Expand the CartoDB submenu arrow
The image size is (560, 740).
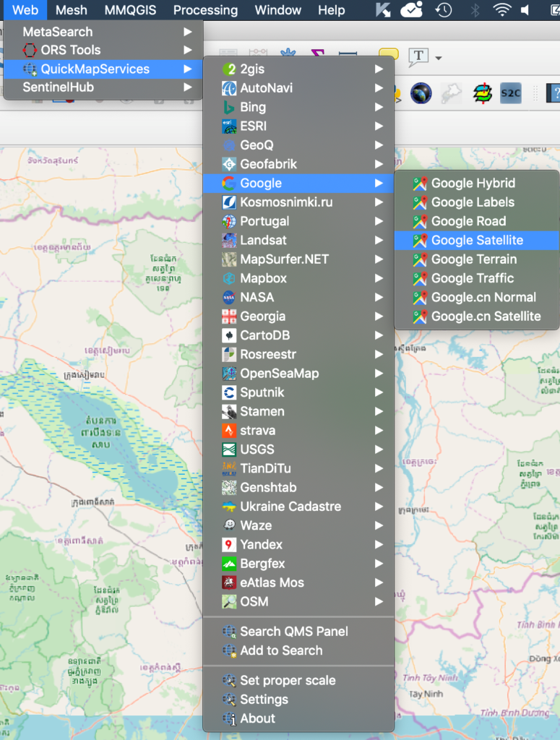[x=379, y=335]
